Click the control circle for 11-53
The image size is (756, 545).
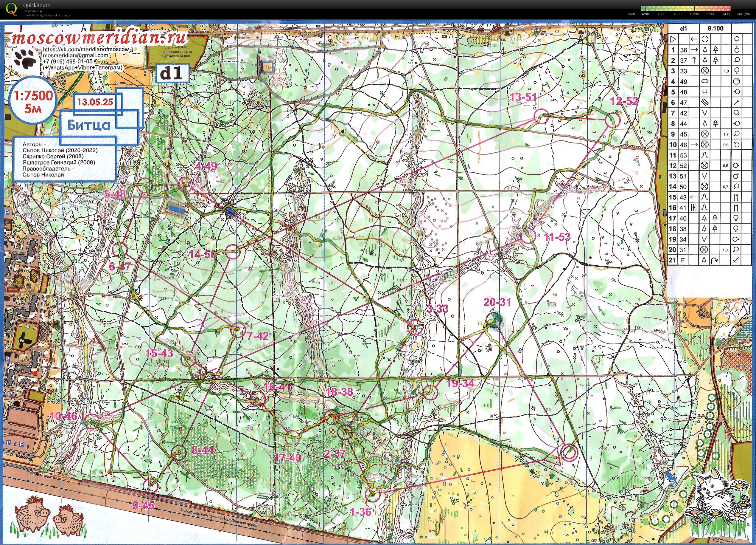528,236
